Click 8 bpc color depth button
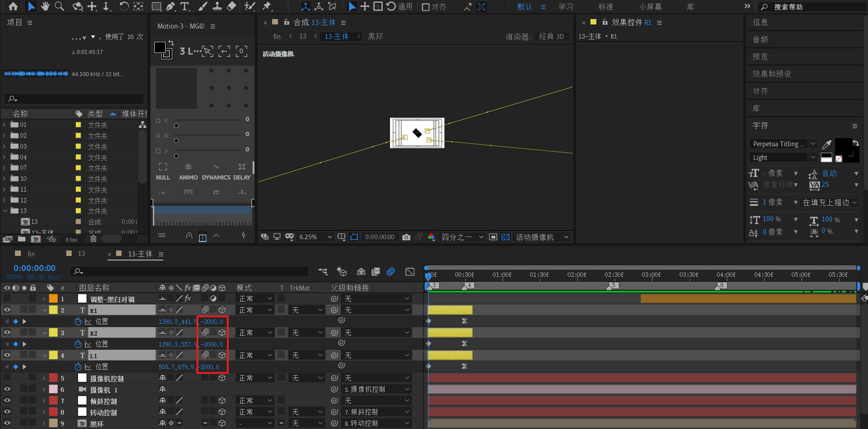Viewport: 868px width, 429px height. (x=72, y=239)
